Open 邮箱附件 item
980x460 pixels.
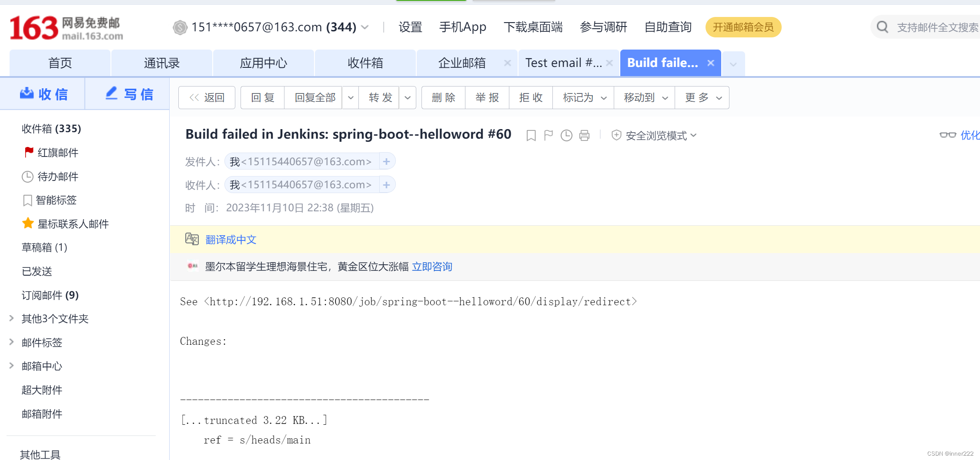tap(42, 414)
